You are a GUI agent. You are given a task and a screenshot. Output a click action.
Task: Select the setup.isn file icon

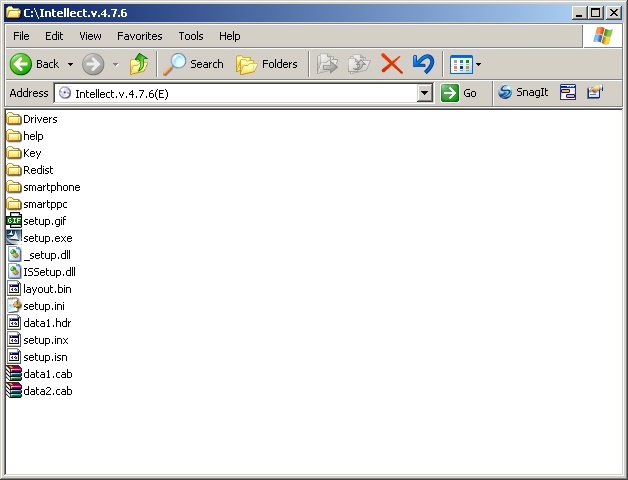coord(14,357)
